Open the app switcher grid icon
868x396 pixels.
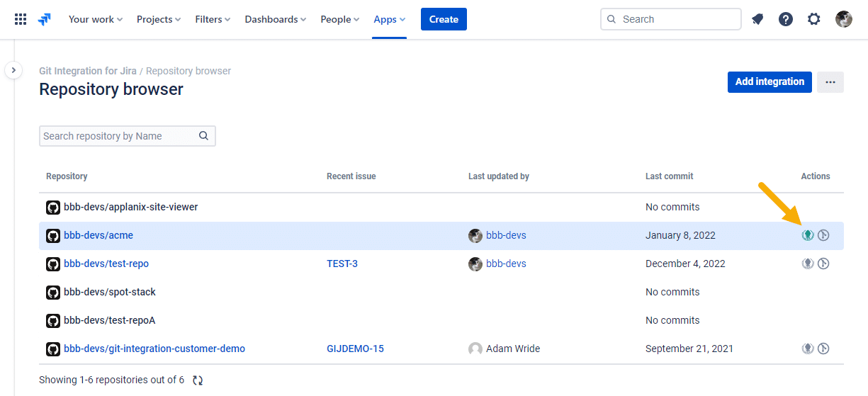[21, 19]
